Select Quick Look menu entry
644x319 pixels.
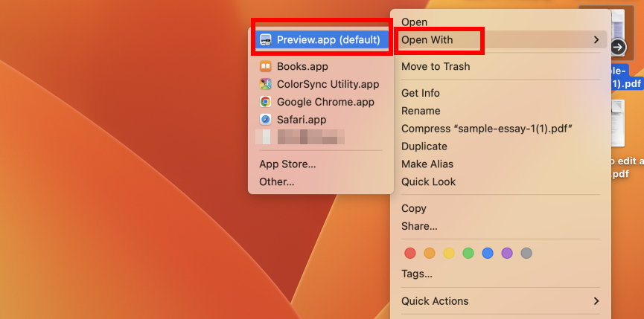tap(428, 181)
